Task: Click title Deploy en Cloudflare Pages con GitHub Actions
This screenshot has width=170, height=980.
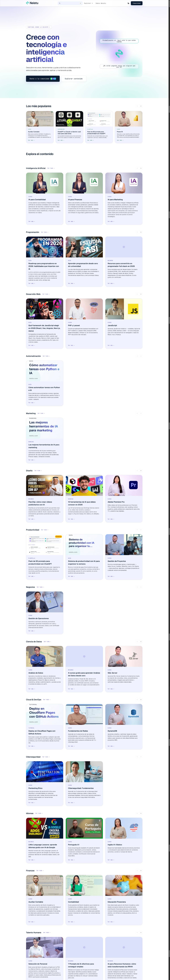Action: coord(42,732)
